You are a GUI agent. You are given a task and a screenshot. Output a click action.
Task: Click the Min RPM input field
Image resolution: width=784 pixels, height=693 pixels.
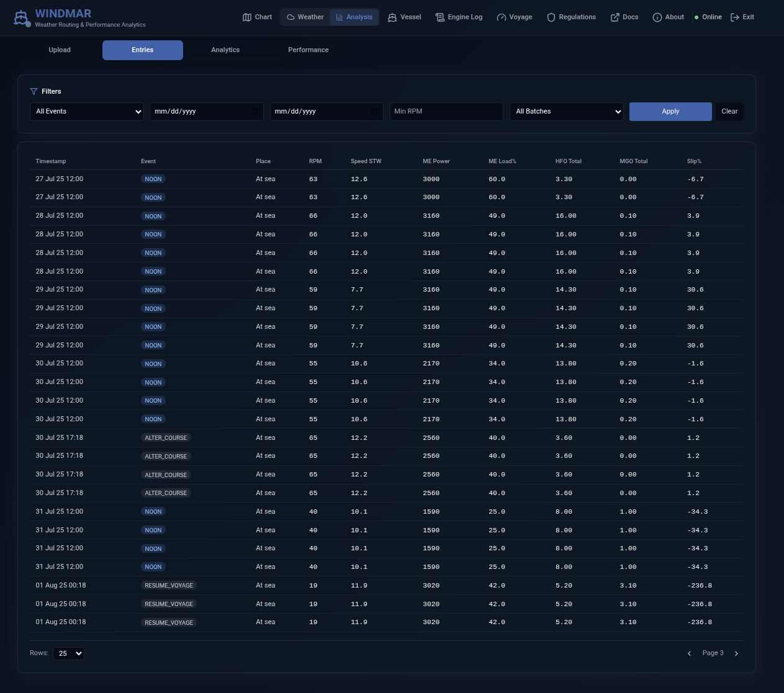click(x=446, y=112)
